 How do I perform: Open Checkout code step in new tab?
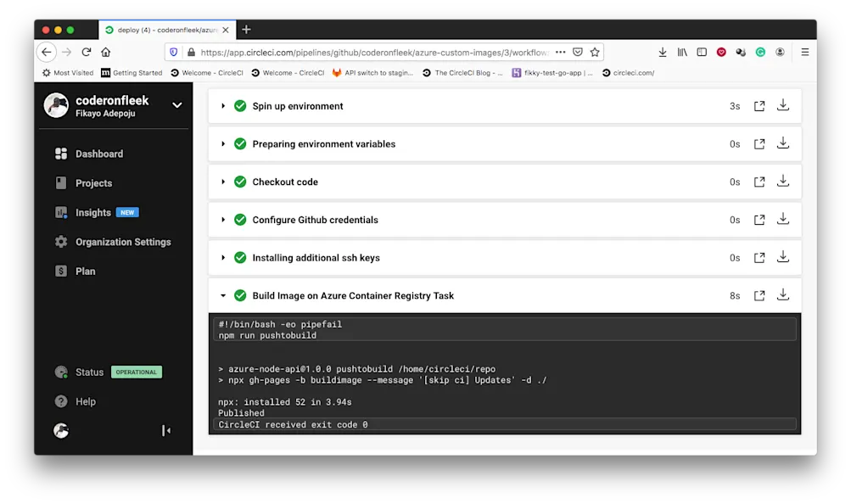[x=759, y=182]
